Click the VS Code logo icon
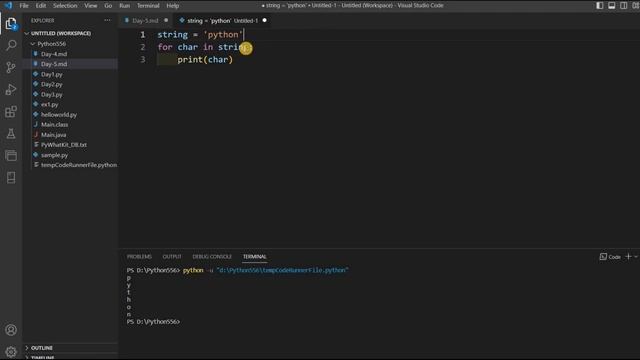This screenshot has height=360, width=640. click(x=8, y=6)
